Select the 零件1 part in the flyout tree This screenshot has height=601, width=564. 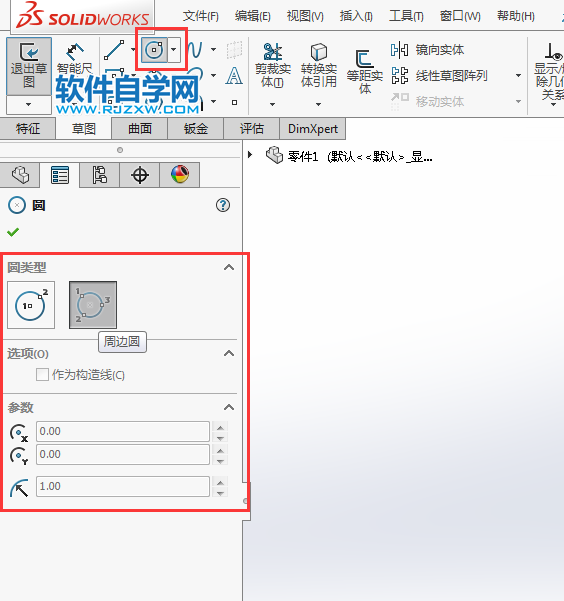pyautogui.click(x=349, y=156)
